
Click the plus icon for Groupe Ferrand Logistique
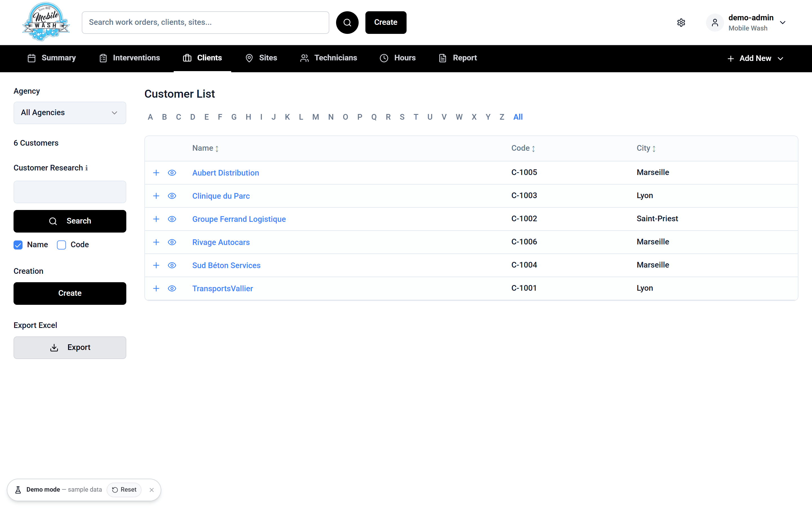(x=156, y=219)
